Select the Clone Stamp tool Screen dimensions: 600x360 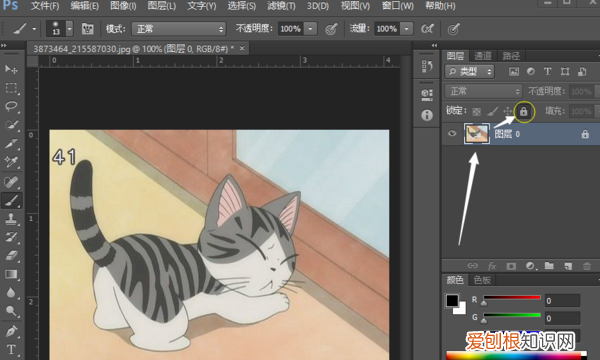click(x=11, y=218)
